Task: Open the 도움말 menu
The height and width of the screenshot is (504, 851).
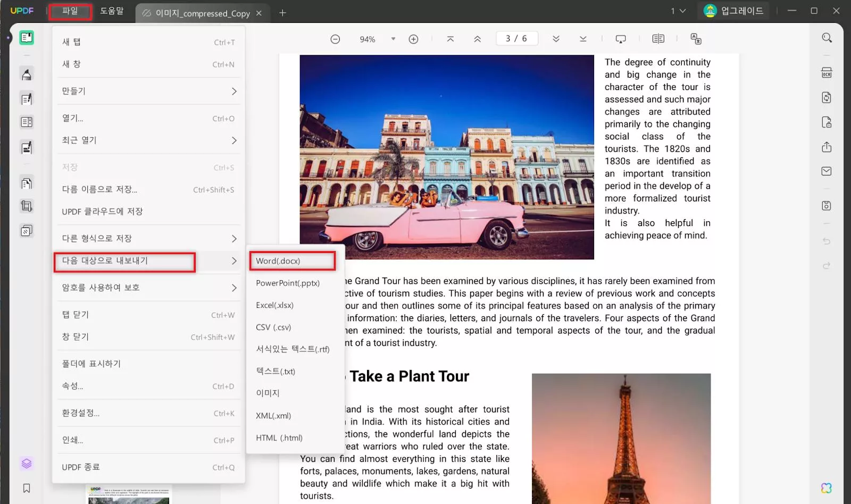Action: coord(112,11)
